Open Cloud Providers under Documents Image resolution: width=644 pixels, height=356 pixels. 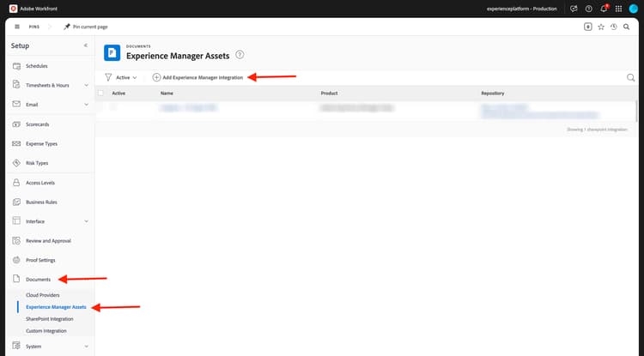click(43, 295)
